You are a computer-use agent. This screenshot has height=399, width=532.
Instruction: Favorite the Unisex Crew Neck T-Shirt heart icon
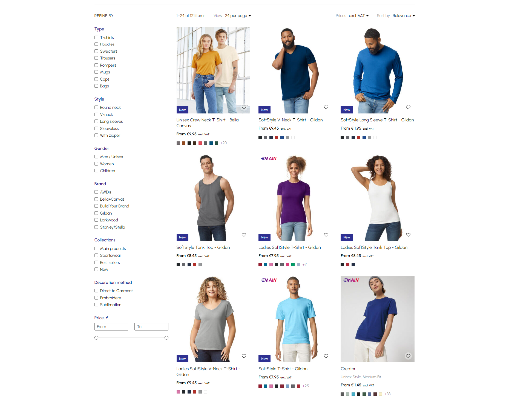coord(244,107)
